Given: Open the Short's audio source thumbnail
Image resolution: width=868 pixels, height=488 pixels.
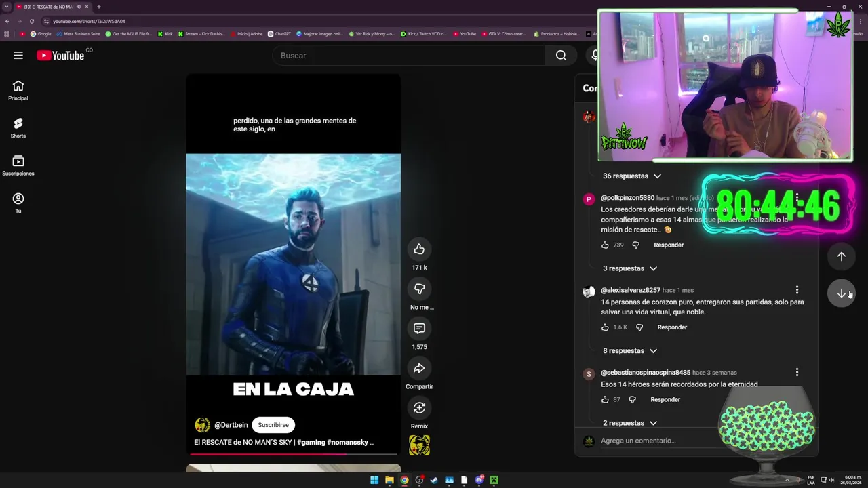Looking at the screenshot, I should pyautogui.click(x=419, y=445).
